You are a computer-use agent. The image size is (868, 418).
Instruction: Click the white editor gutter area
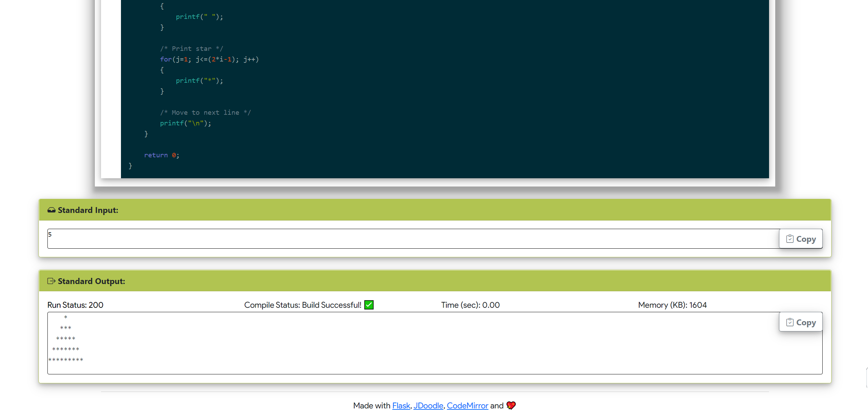tap(111, 89)
